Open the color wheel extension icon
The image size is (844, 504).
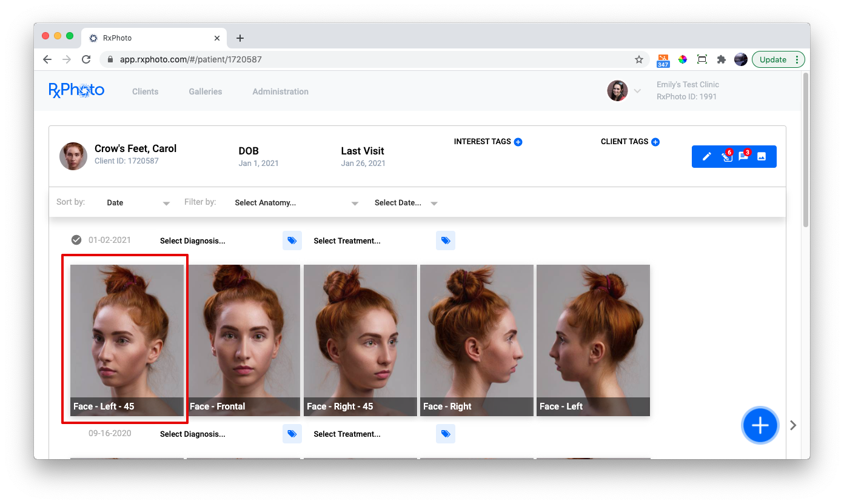tap(683, 59)
